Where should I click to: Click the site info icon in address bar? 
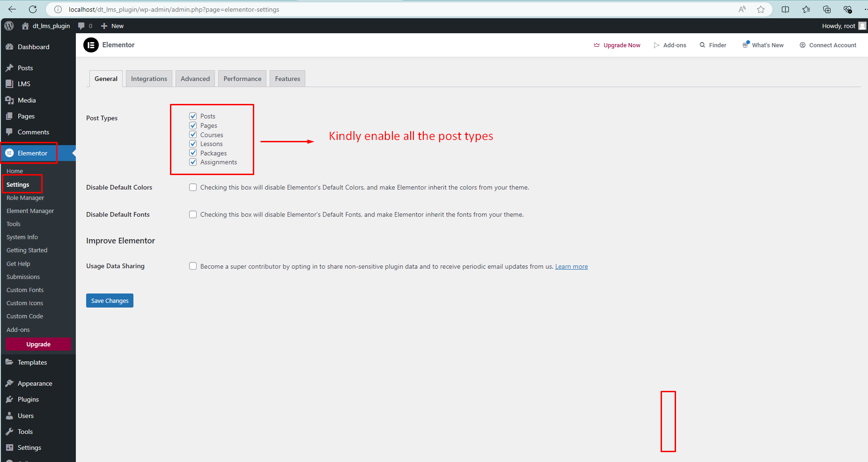click(x=58, y=9)
